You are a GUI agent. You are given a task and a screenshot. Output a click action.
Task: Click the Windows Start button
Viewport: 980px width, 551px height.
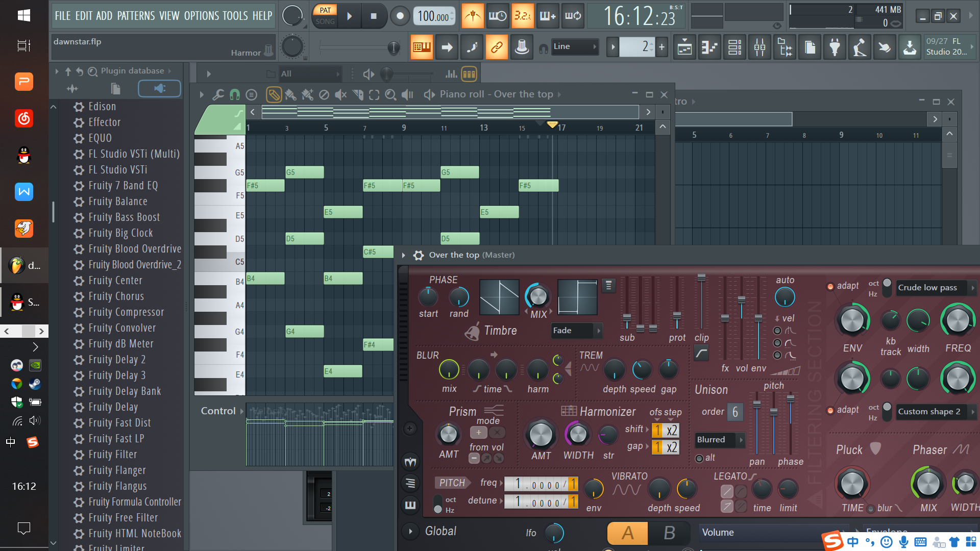24,15
